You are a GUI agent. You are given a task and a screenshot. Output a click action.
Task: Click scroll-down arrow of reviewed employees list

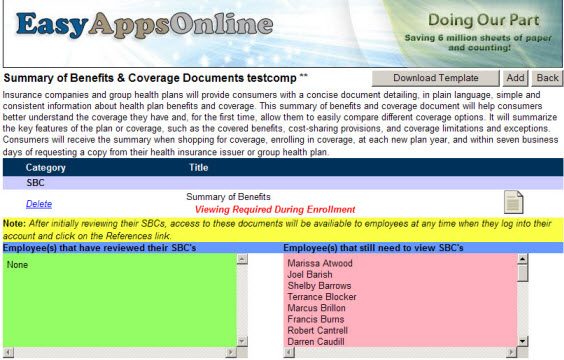tap(242, 341)
